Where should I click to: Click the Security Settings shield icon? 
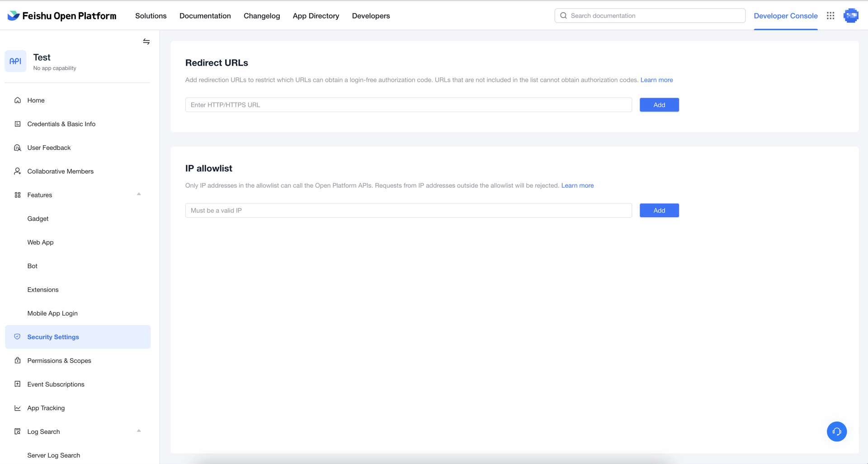pyautogui.click(x=18, y=337)
